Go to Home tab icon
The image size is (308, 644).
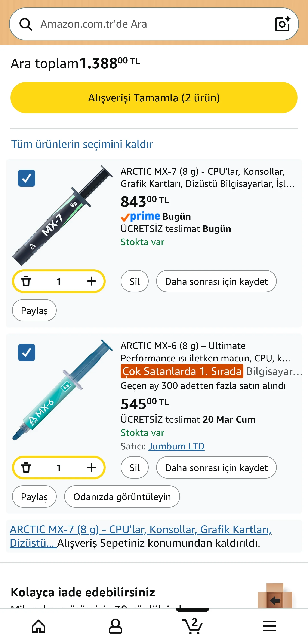pos(38,626)
